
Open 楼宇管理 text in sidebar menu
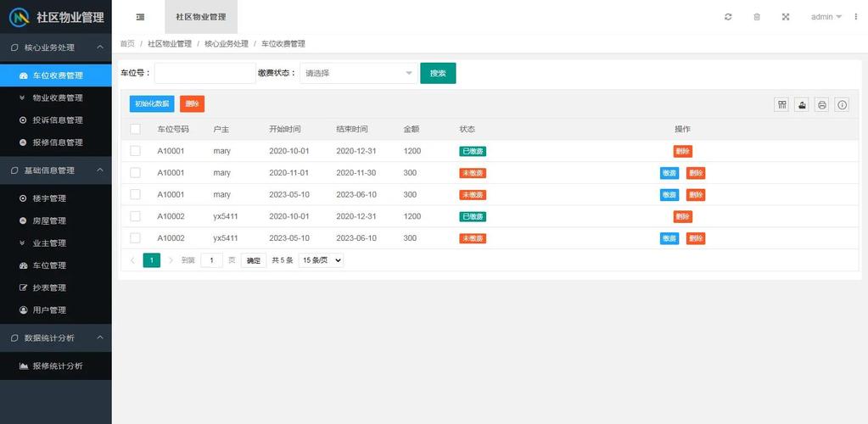tap(49, 198)
